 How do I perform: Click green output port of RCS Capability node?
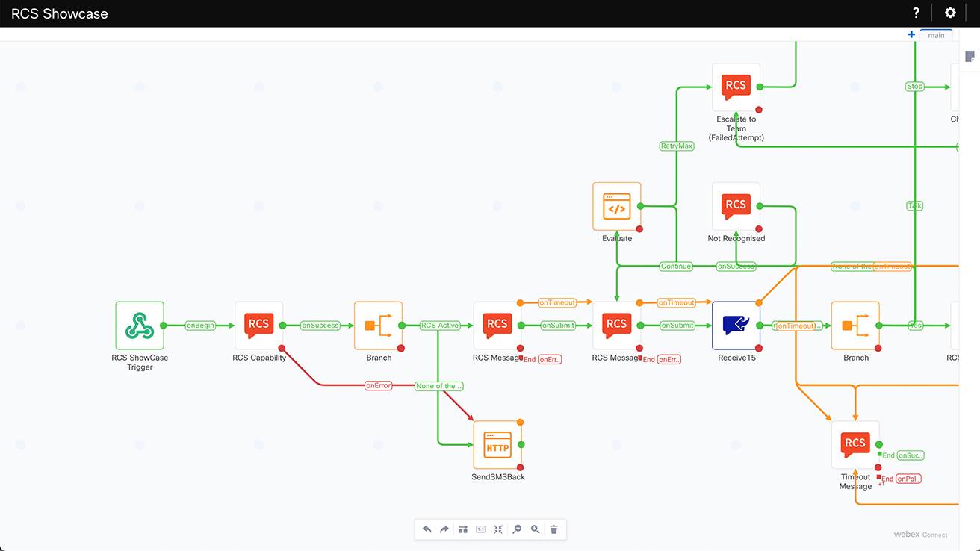click(x=282, y=326)
